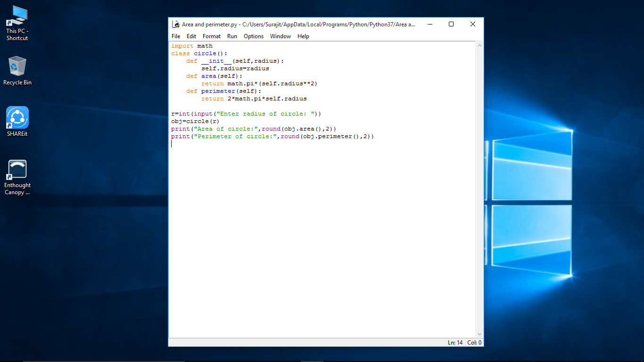This screenshot has width=644, height=362.
Task: Open the Recycle Bin
Action: 17,66
